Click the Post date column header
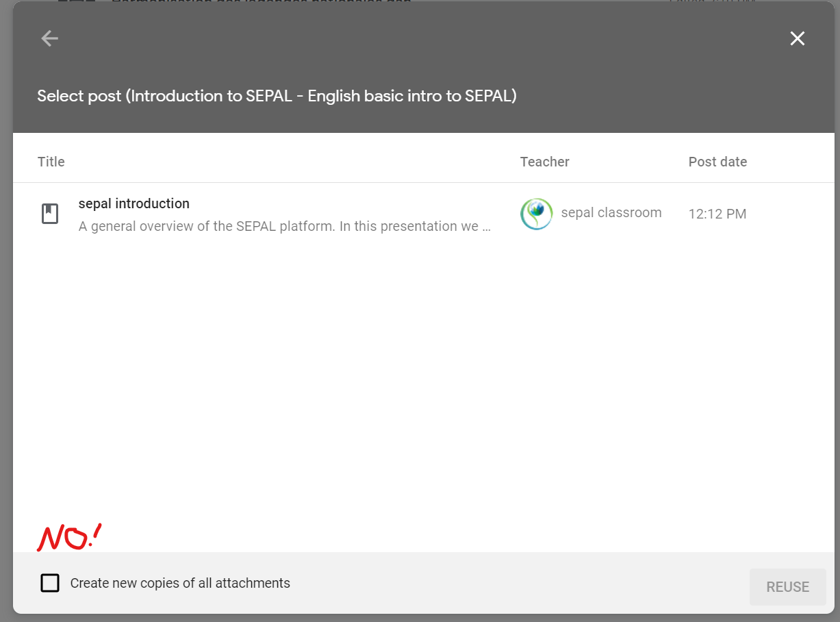The height and width of the screenshot is (622, 840). pos(717,162)
